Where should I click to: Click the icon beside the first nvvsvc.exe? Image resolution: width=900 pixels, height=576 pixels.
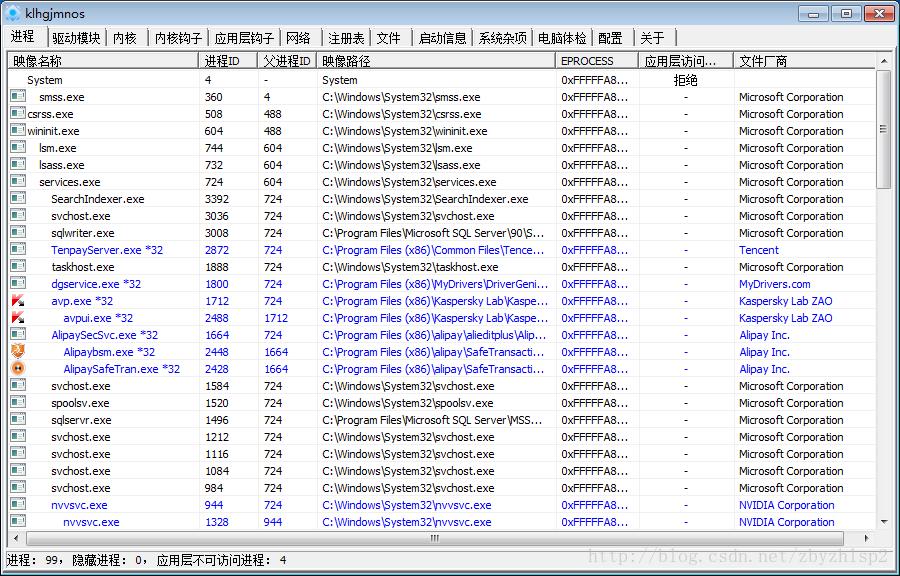[x=18, y=505]
